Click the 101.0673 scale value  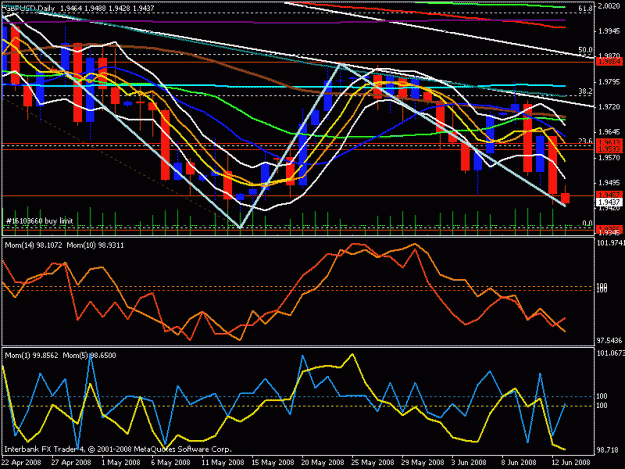610,353
